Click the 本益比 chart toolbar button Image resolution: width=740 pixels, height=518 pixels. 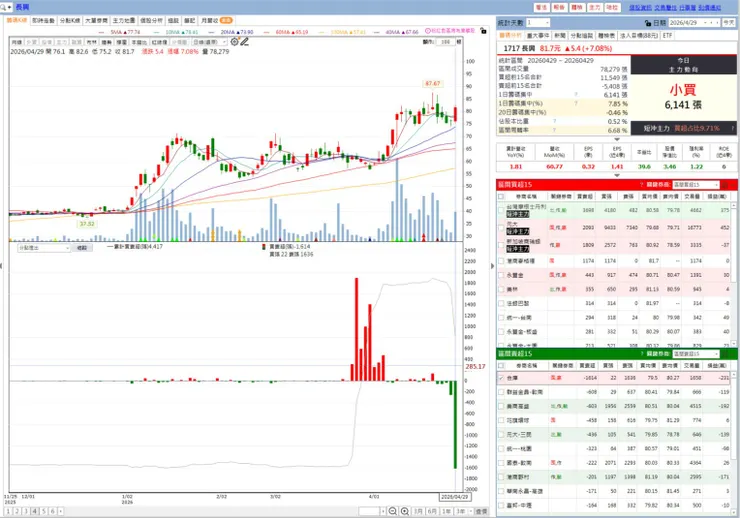(x=139, y=42)
